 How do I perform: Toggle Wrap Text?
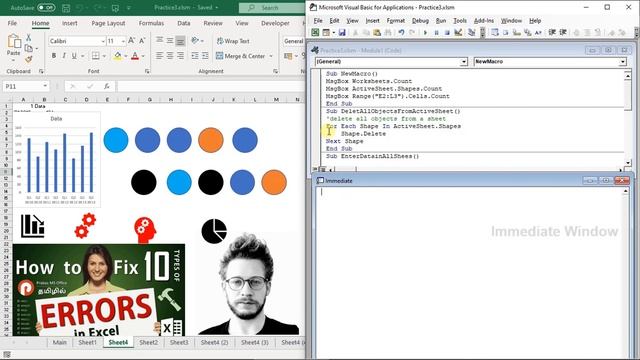(233, 41)
